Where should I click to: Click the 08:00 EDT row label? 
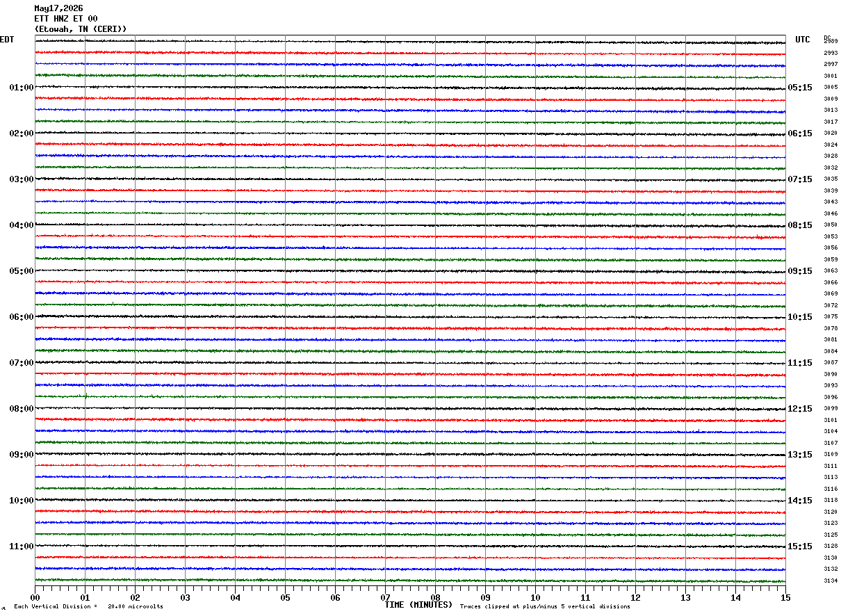point(22,409)
